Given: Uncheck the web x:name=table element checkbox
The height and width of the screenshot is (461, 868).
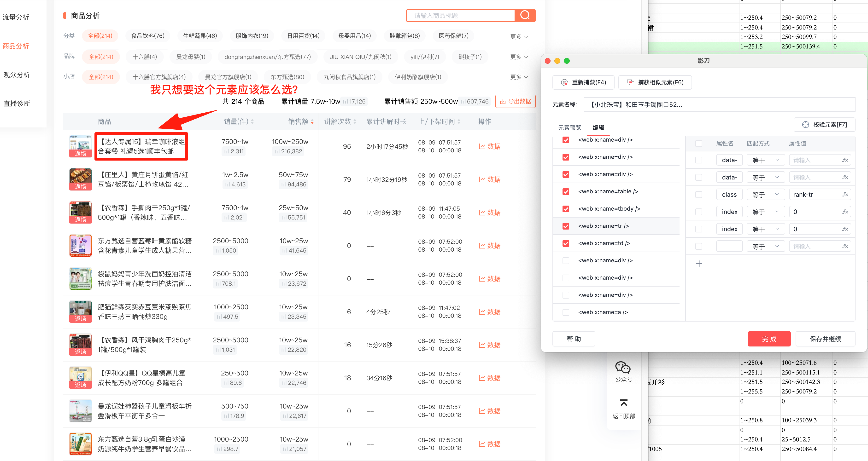Looking at the screenshot, I should point(566,192).
